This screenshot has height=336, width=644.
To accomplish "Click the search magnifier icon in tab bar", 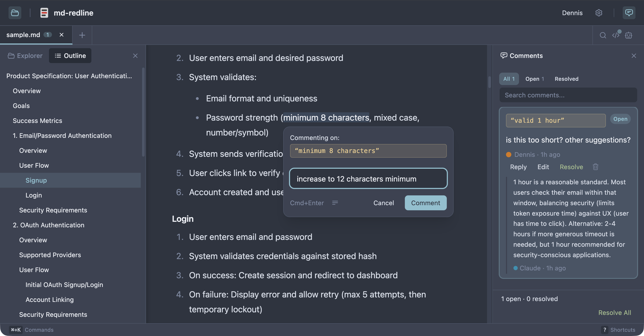I will [603, 35].
